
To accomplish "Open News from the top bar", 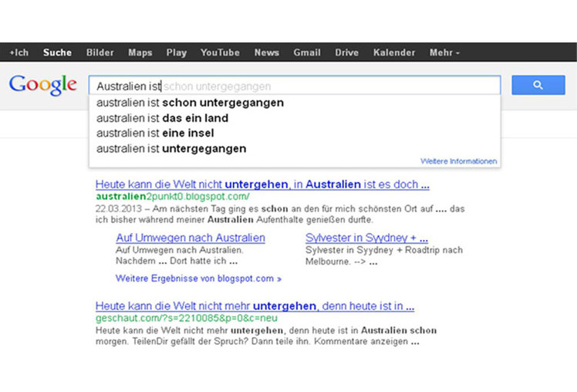I will pyautogui.click(x=267, y=52).
